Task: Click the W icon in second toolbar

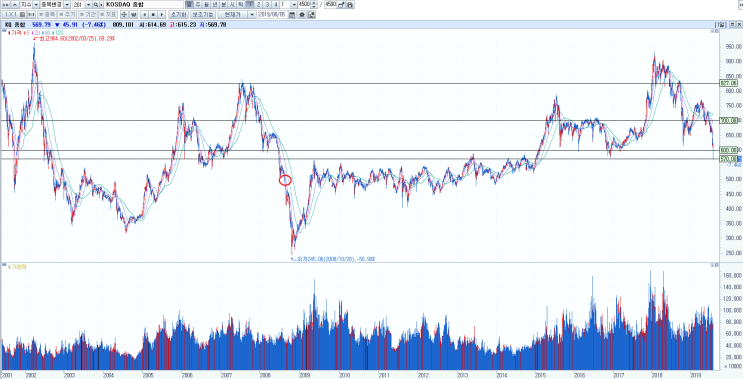Action: tap(133, 15)
